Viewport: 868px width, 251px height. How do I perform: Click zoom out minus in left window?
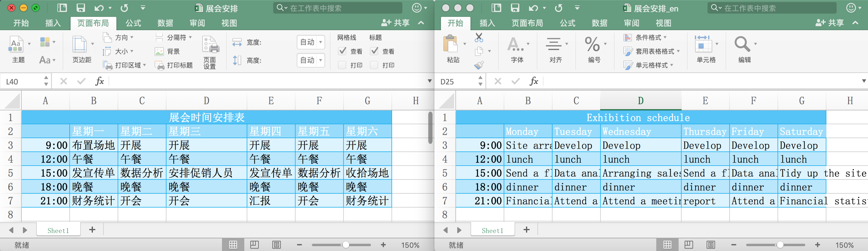pos(299,245)
